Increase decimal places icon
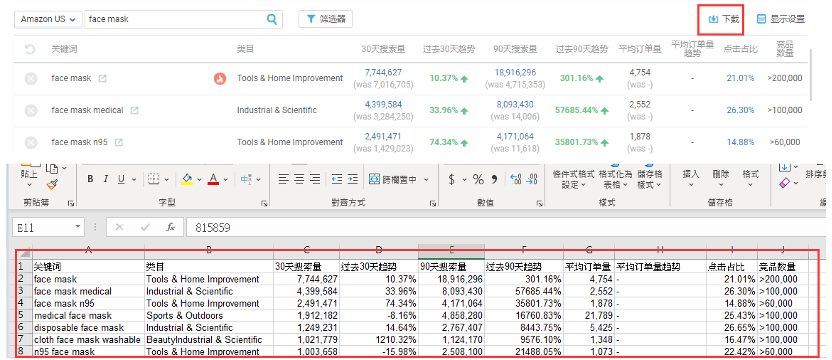The width and height of the screenshot is (832, 360). pyautogui.click(x=515, y=179)
